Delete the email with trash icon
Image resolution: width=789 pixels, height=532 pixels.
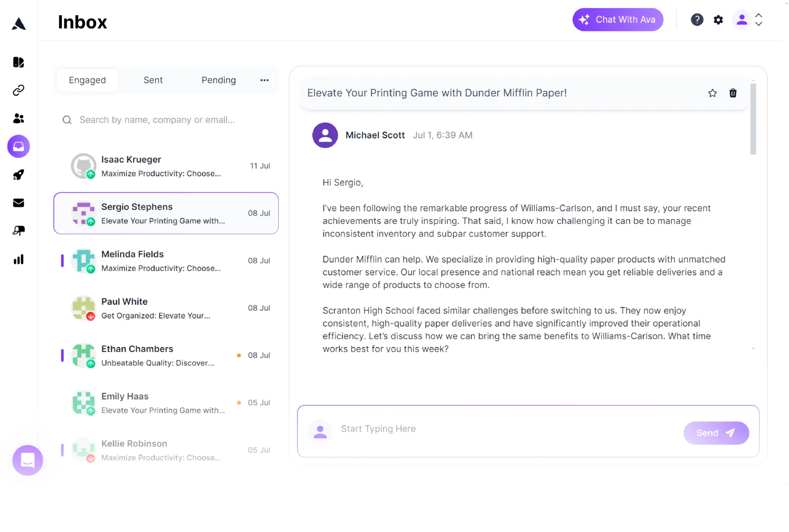point(733,93)
